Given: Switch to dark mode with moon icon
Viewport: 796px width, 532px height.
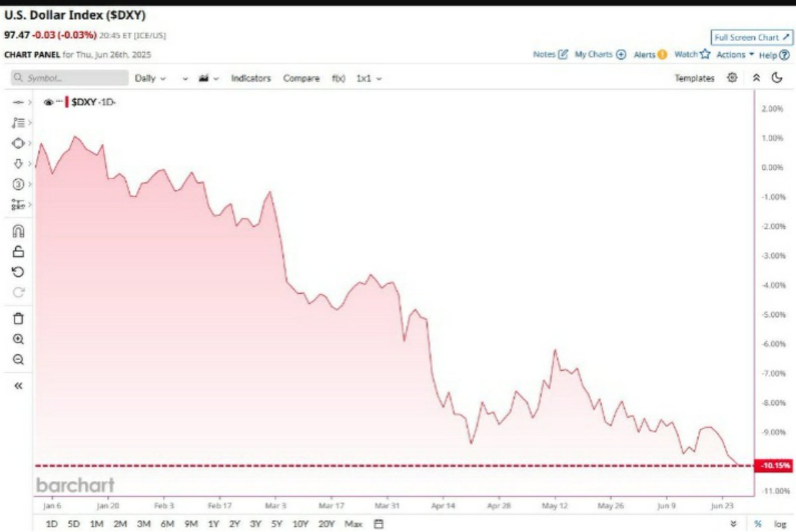Looking at the screenshot, I should coord(778,78).
